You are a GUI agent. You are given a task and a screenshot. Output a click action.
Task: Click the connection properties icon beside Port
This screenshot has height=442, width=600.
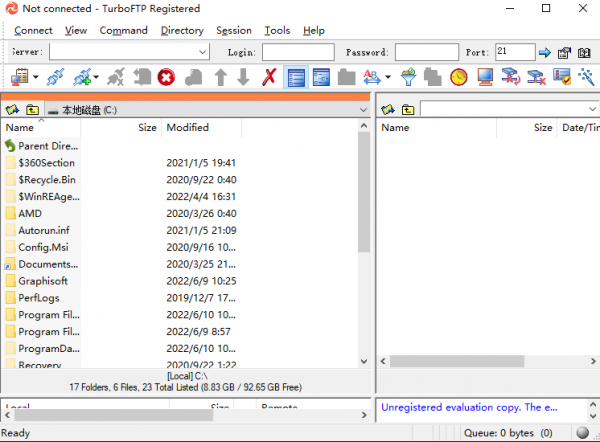click(564, 52)
